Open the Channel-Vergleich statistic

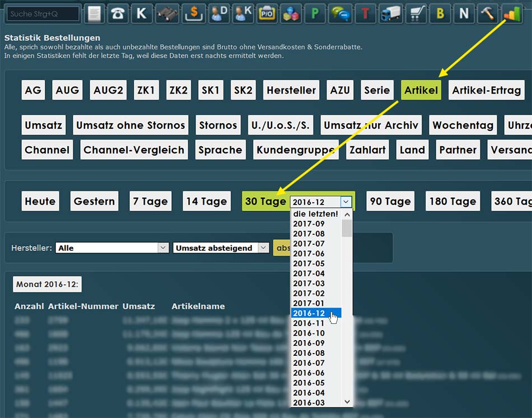tap(134, 150)
